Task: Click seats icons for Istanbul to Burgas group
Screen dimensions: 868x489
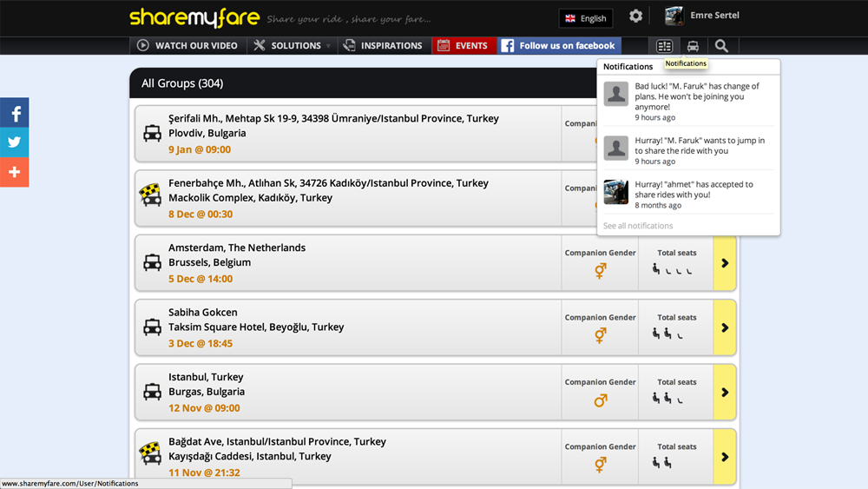Action: [x=667, y=399]
